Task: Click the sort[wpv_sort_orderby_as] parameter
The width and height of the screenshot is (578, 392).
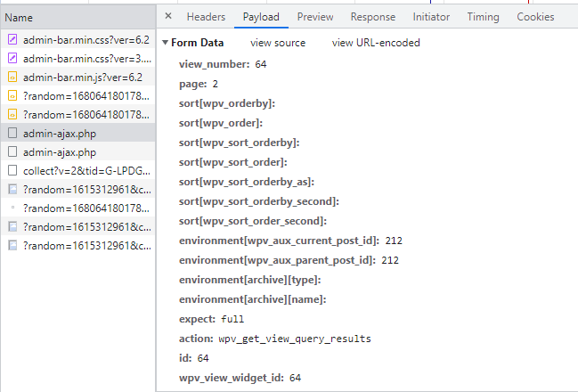Action: 247,182
